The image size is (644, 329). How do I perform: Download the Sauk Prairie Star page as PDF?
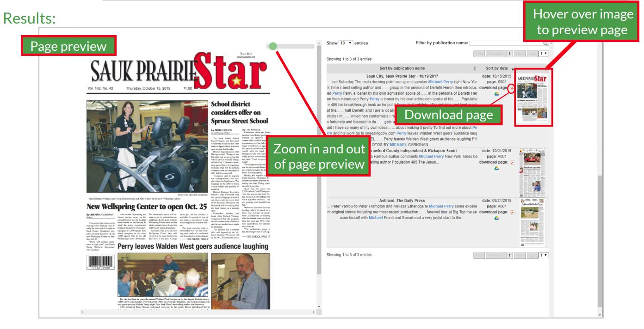click(511, 88)
